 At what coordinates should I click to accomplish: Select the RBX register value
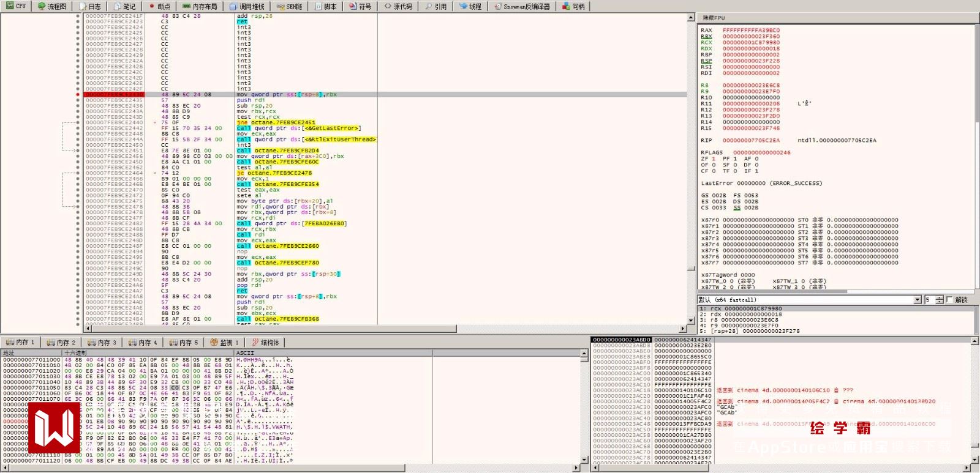coord(751,37)
